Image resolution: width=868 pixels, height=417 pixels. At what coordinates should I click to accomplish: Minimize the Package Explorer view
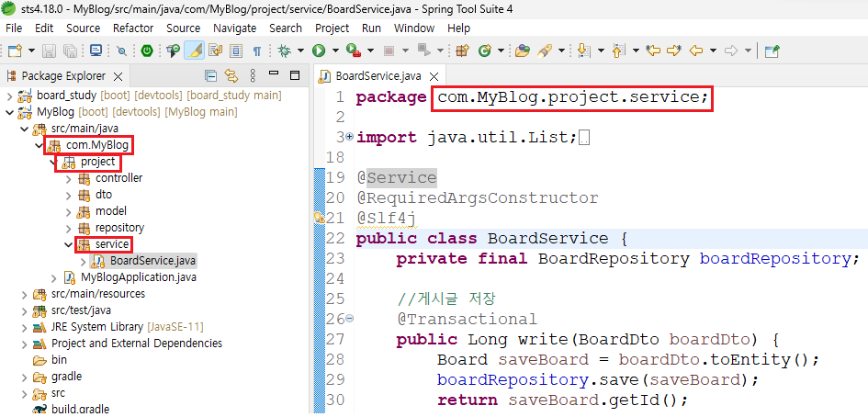[274, 73]
